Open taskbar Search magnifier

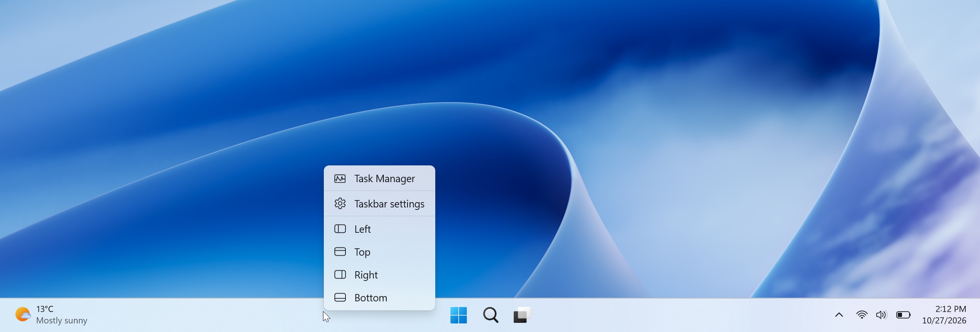pos(490,315)
